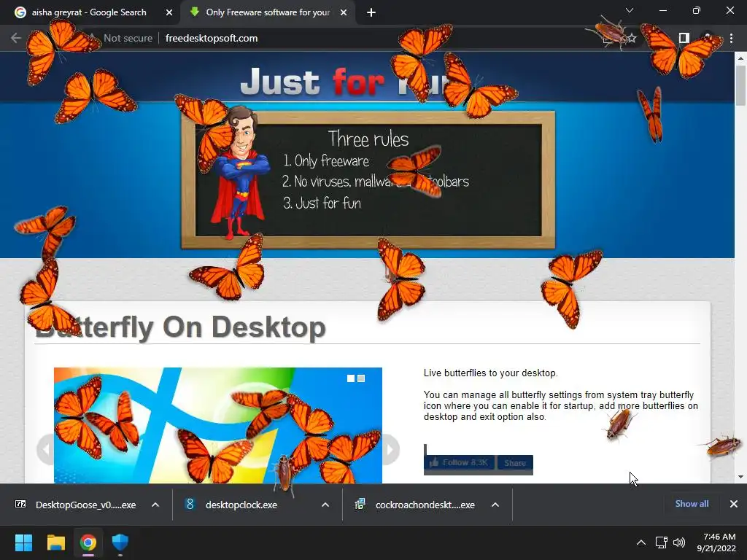The image size is (747, 560).
Task: Click the Chrome taskbar icon
Action: (x=88, y=542)
